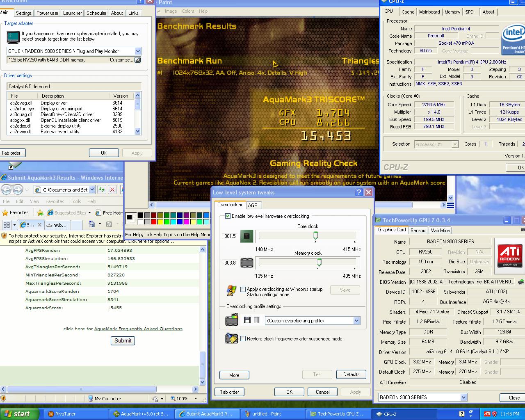
Task: Switch to the AGP tab in tweaks dialog
Action: click(x=253, y=205)
